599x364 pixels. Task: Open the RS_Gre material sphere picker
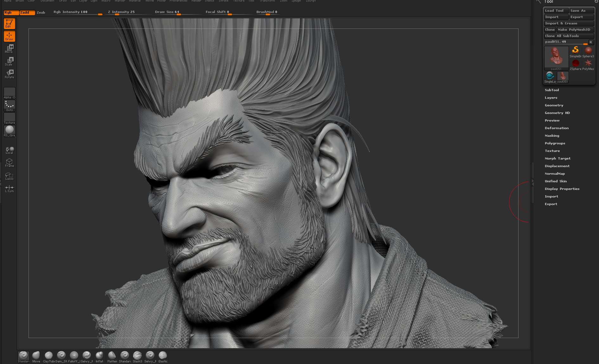click(9, 131)
